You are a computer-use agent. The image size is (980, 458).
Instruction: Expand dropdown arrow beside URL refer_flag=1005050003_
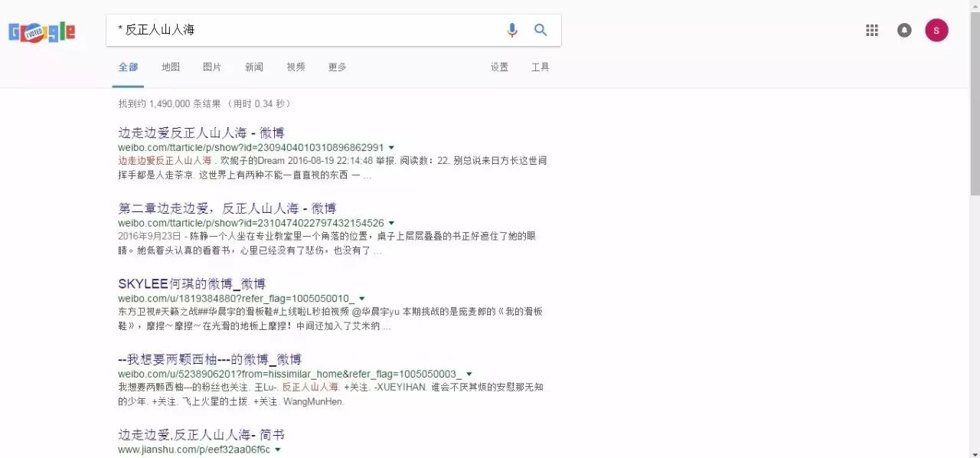pyautogui.click(x=469, y=374)
